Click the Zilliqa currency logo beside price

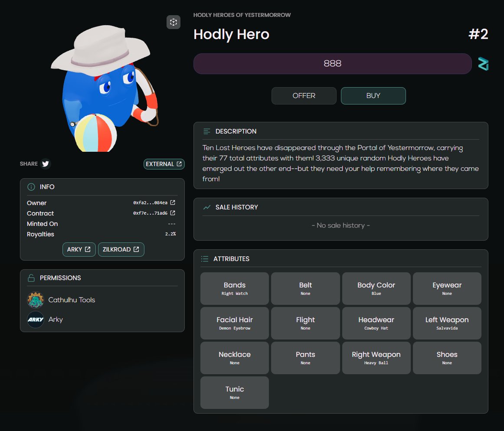(x=483, y=64)
